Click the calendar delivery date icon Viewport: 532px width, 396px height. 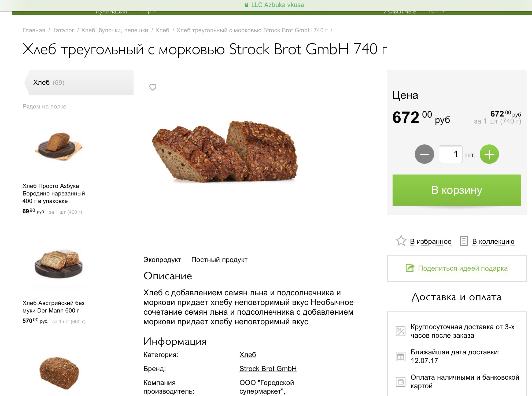click(x=401, y=357)
